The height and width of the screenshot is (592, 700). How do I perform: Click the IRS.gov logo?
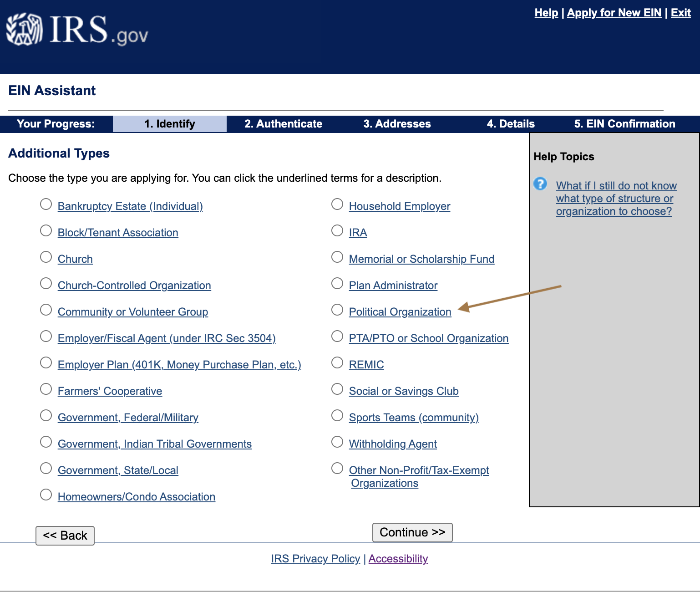click(x=77, y=30)
